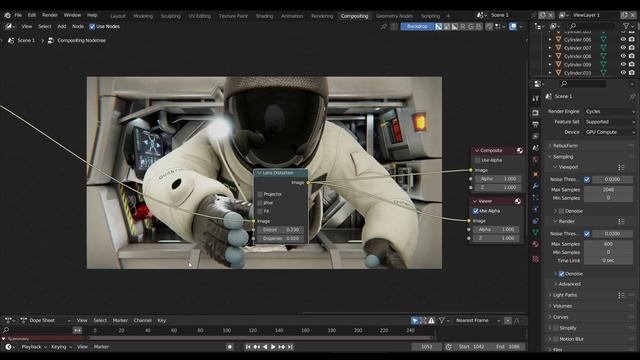Open the node editor type selector icon

point(9,27)
